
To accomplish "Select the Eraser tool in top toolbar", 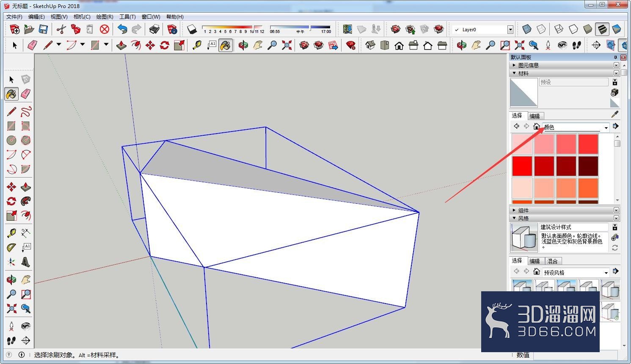I will point(32,45).
